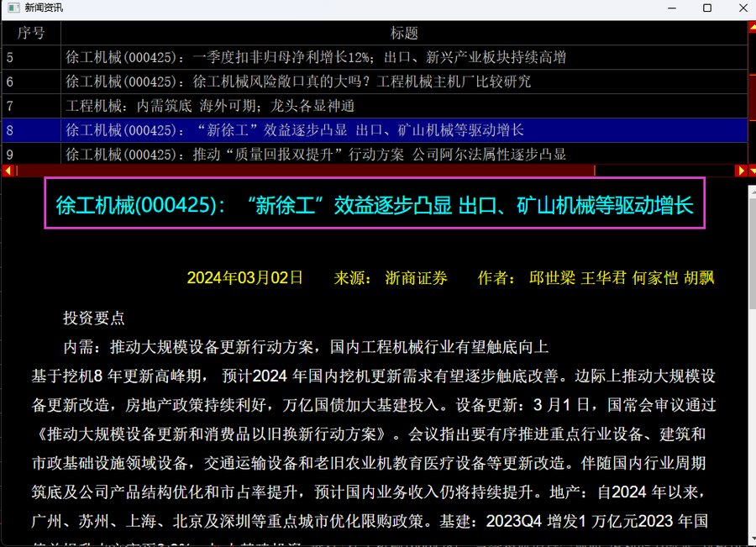Select news row 6 about 风险敞口

coord(298,82)
